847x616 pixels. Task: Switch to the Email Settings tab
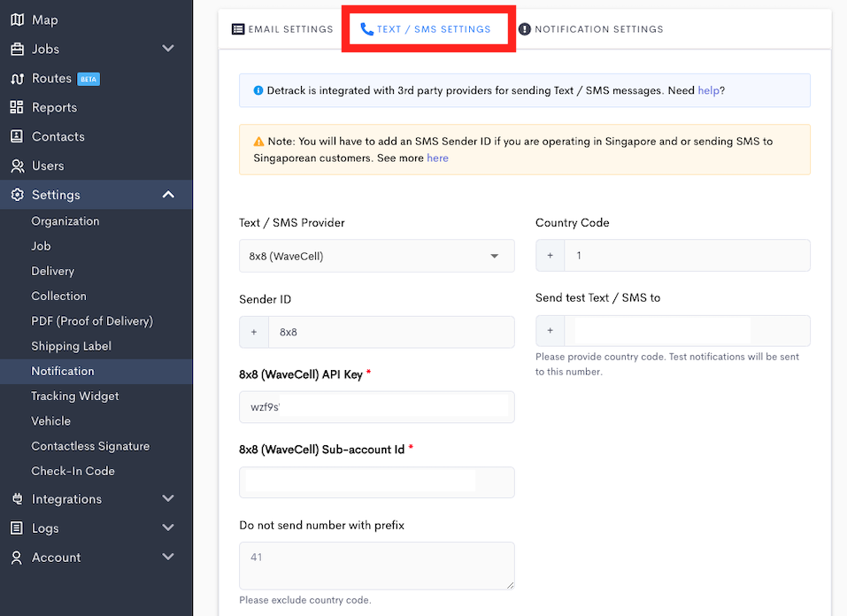click(x=281, y=28)
